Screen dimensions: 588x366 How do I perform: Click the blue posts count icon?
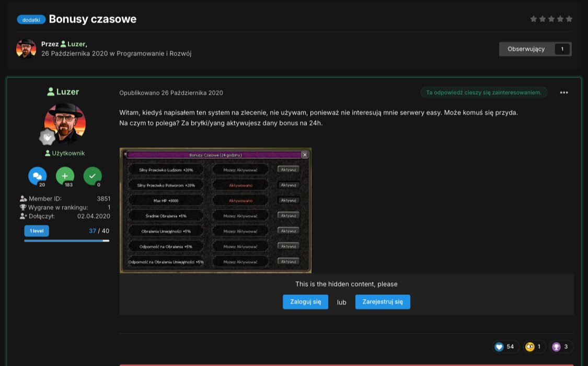pos(37,176)
